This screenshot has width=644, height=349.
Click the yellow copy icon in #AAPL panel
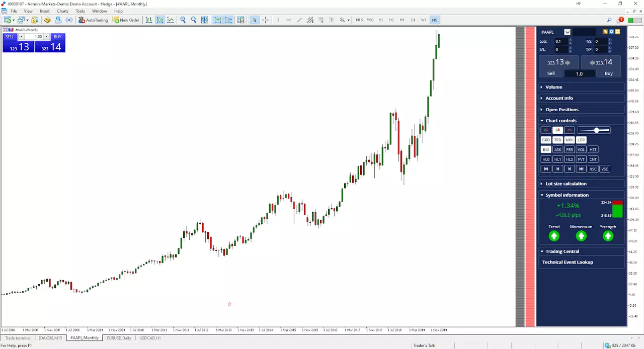tap(605, 32)
